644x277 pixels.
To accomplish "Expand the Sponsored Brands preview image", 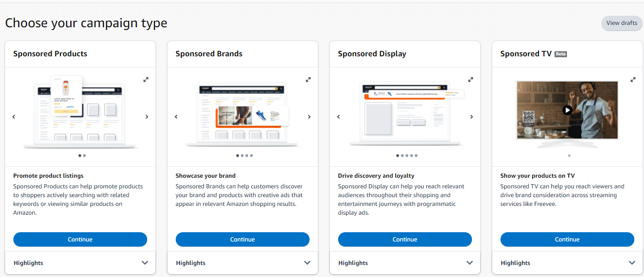I will pos(308,79).
